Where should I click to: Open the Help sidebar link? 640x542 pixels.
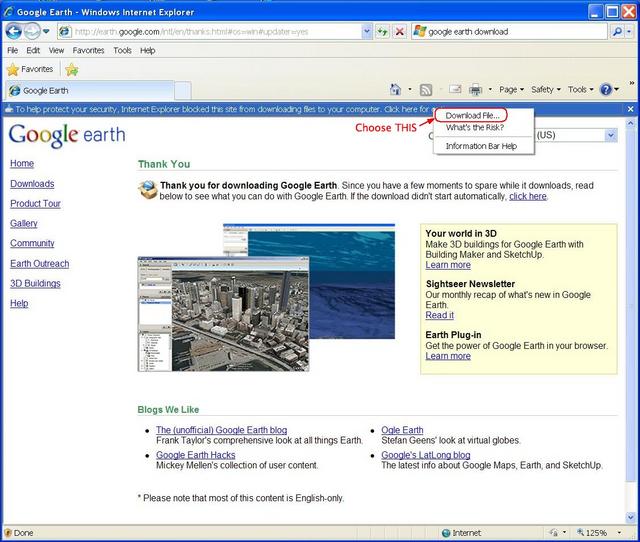[x=19, y=304]
